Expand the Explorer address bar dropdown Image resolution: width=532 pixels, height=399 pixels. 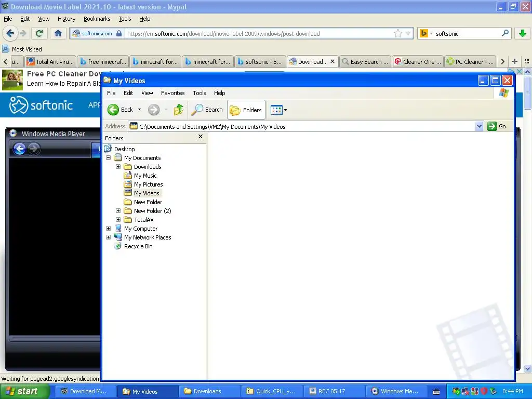tap(478, 127)
